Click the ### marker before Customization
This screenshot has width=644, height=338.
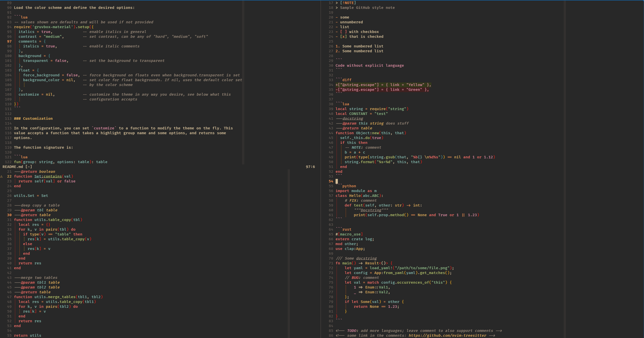17,119
